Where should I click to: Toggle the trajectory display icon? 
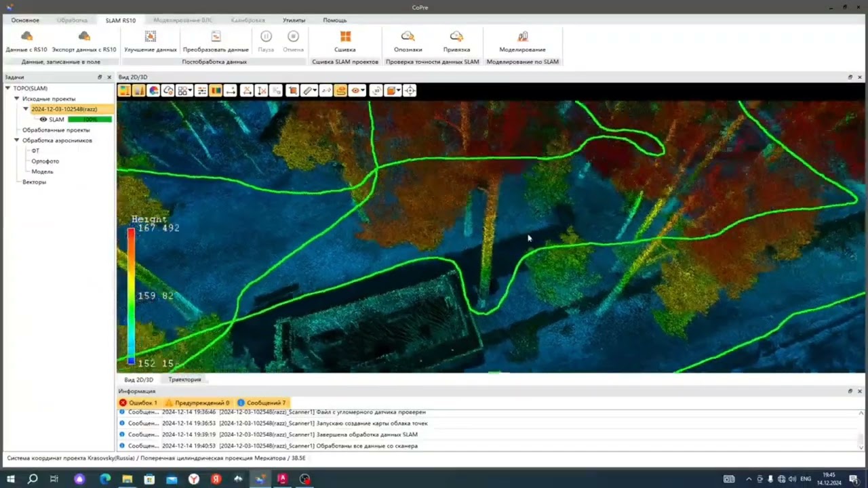tap(340, 90)
